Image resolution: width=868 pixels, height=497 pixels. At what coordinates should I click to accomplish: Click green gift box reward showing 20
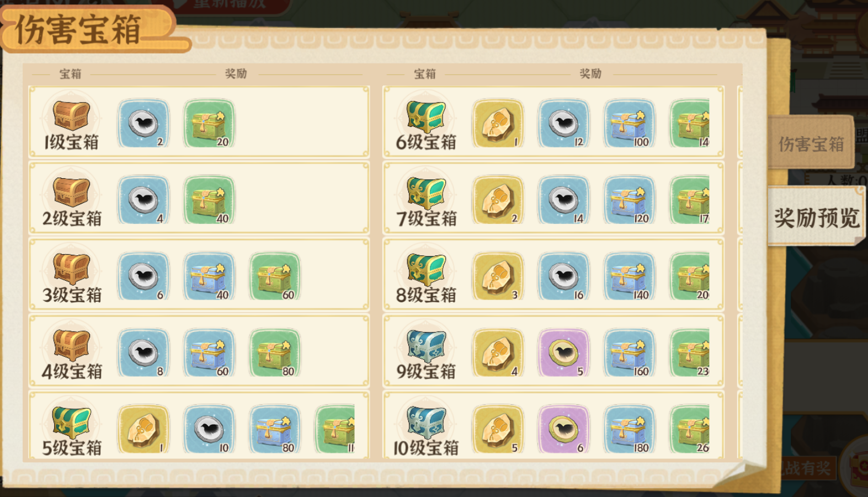pyautogui.click(x=209, y=124)
